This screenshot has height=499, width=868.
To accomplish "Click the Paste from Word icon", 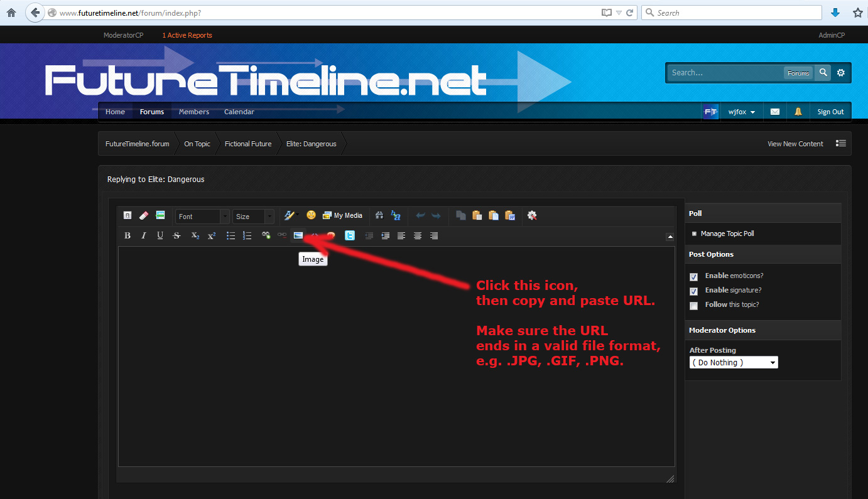I will (x=510, y=215).
